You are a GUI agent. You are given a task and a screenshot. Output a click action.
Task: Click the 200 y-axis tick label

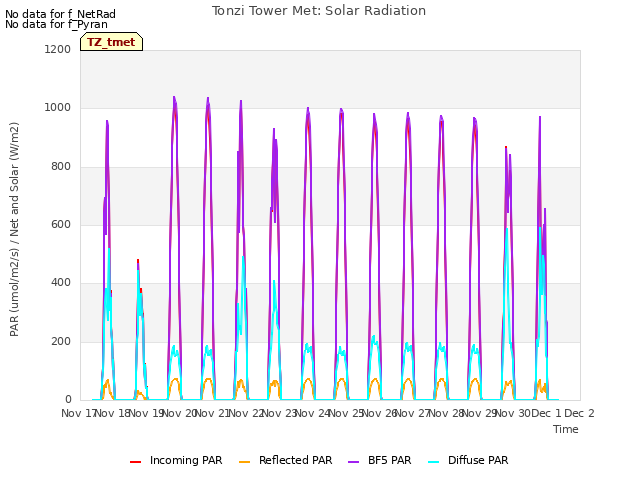pos(61,341)
